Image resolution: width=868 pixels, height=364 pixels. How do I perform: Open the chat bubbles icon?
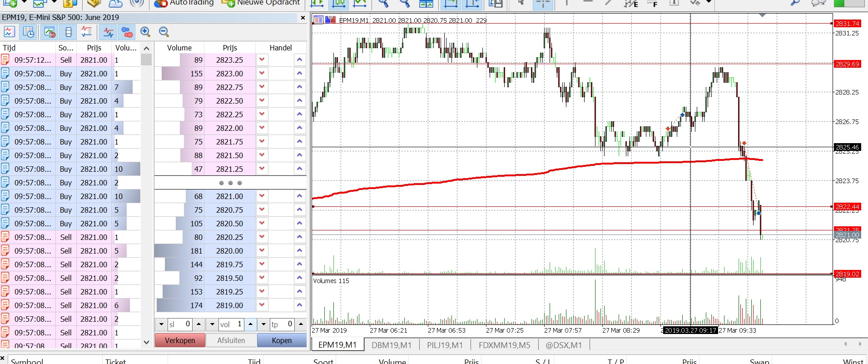818,3
